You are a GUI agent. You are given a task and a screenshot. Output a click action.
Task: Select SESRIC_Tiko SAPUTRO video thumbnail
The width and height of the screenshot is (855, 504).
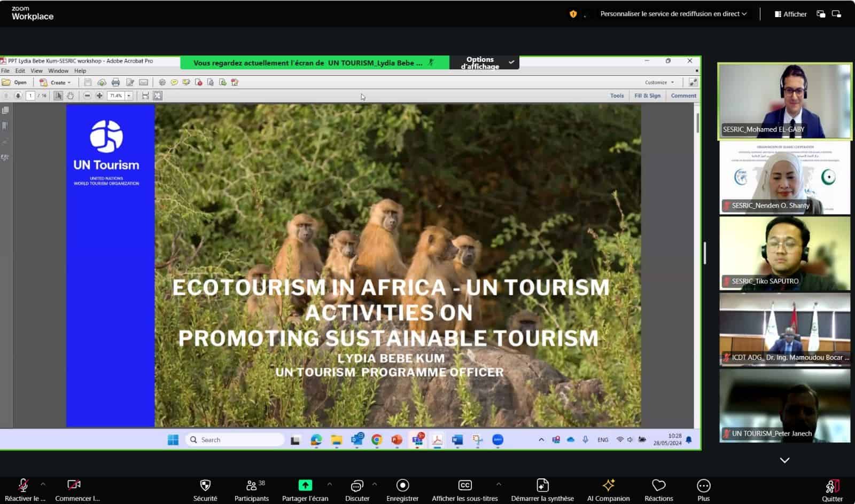tap(784, 253)
